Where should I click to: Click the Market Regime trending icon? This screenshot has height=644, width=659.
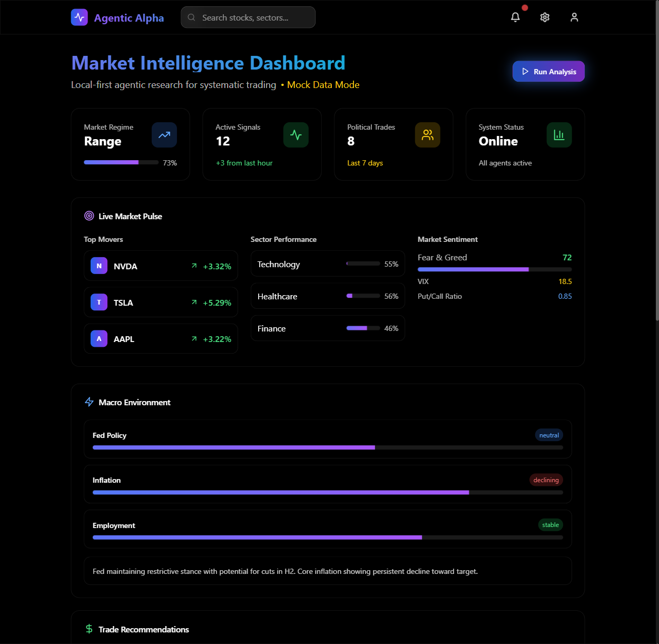click(164, 135)
